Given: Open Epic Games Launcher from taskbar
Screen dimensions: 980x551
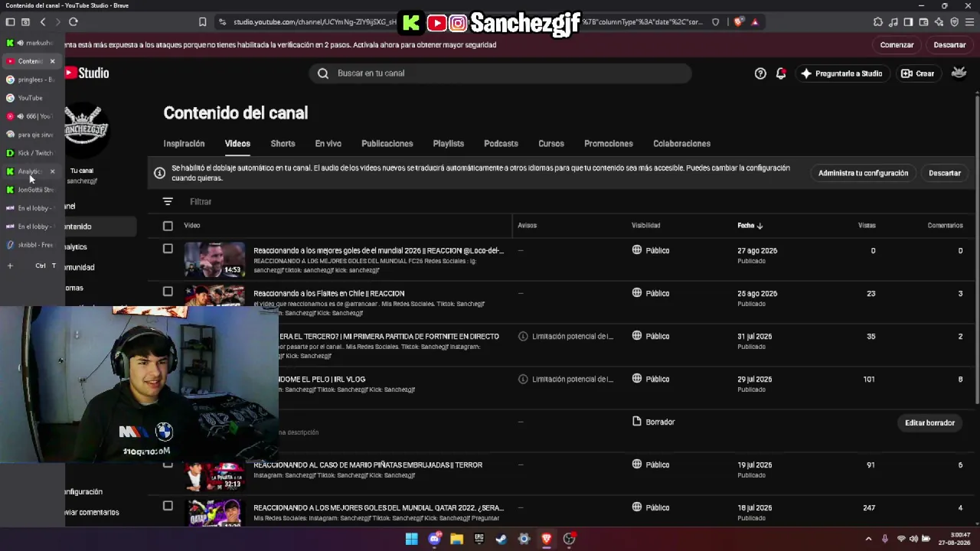Looking at the screenshot, I should point(479,539).
